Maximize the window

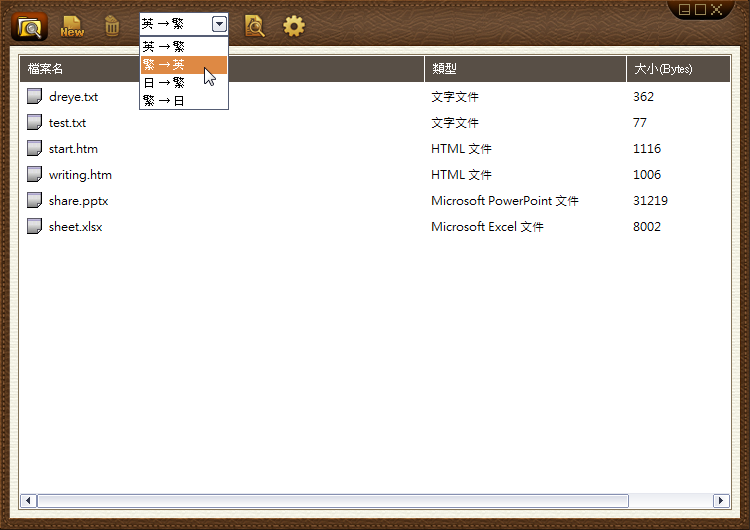[x=700, y=10]
